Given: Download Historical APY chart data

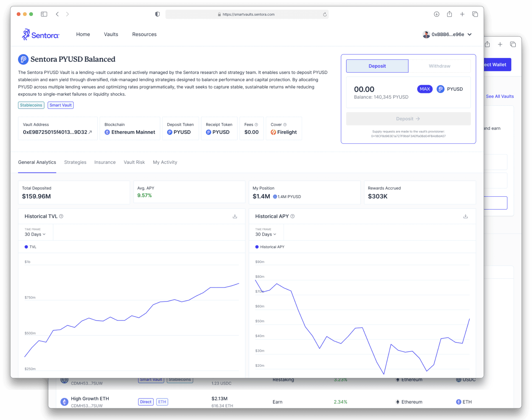Looking at the screenshot, I should [x=465, y=216].
